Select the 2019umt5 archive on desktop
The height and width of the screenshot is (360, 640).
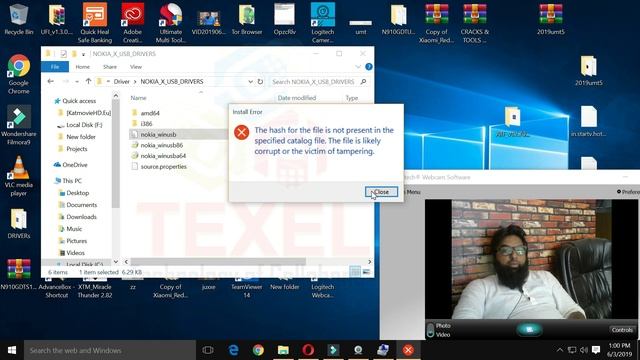click(551, 19)
